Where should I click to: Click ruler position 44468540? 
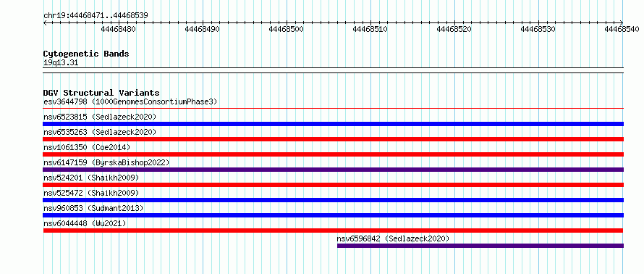(622, 29)
